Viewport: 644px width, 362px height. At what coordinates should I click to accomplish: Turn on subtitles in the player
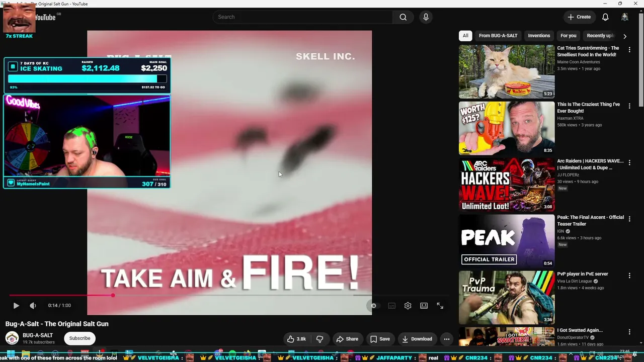(391, 305)
